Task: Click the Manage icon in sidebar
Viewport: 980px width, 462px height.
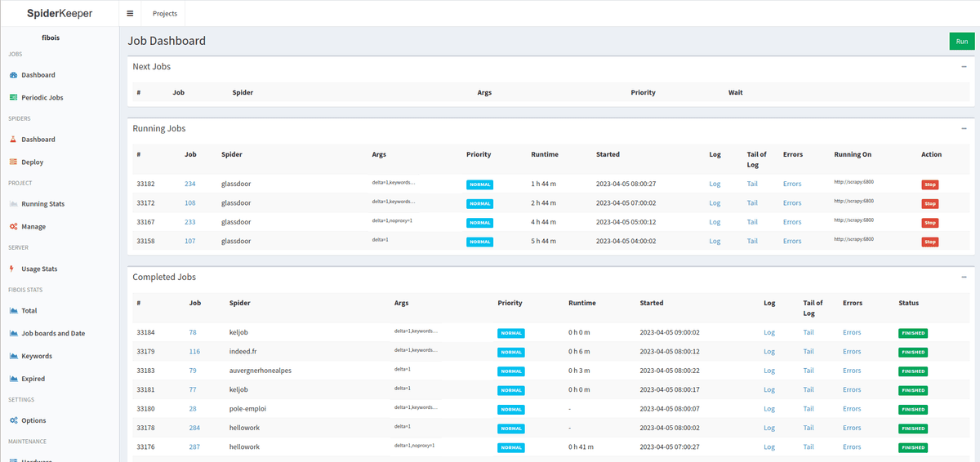Action: coord(14,227)
